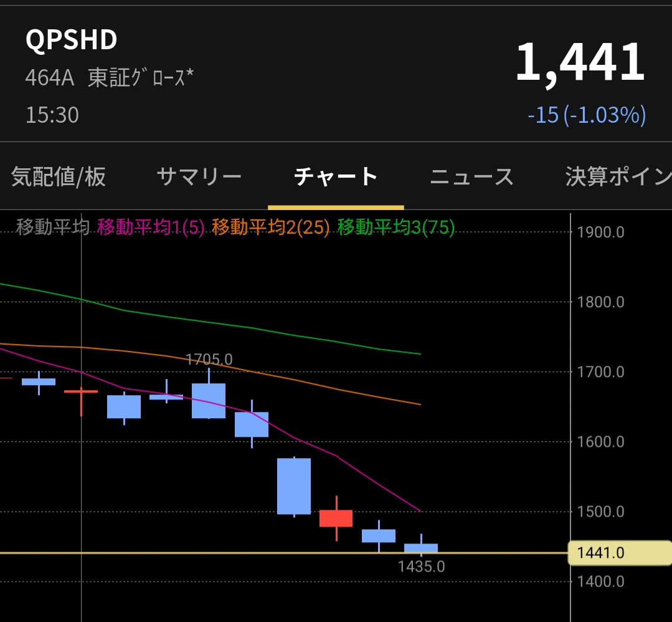Tap the large blue candle near 1500
This screenshot has width=672, height=622.
294,486
